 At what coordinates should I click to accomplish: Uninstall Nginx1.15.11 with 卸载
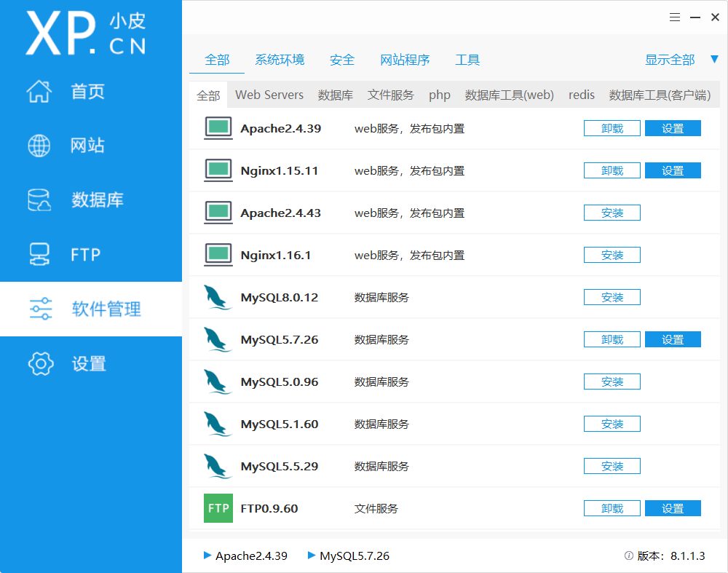(612, 170)
